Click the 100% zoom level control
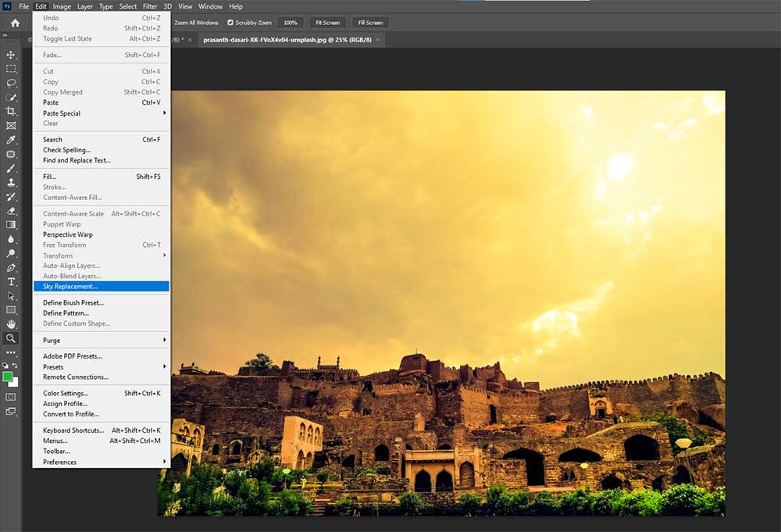Screen dimensions: 781x532 click(x=289, y=23)
